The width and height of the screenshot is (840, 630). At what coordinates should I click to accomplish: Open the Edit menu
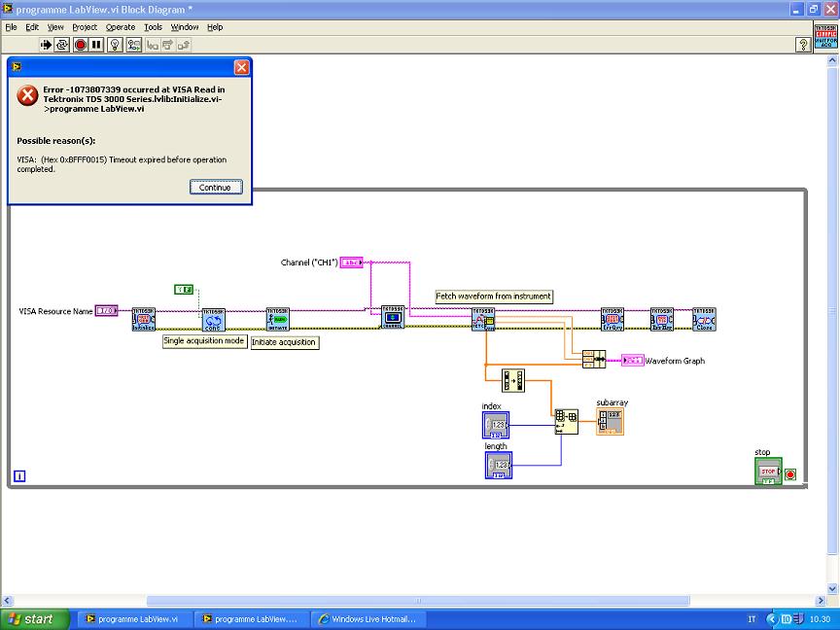point(32,27)
